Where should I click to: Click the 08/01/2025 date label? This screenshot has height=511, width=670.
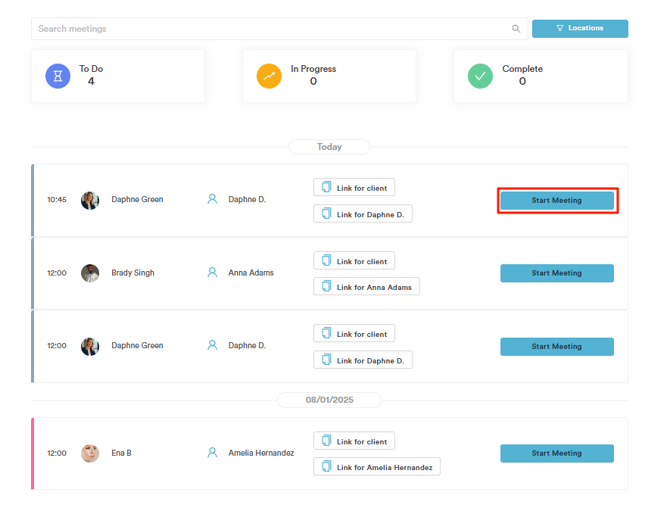click(329, 400)
